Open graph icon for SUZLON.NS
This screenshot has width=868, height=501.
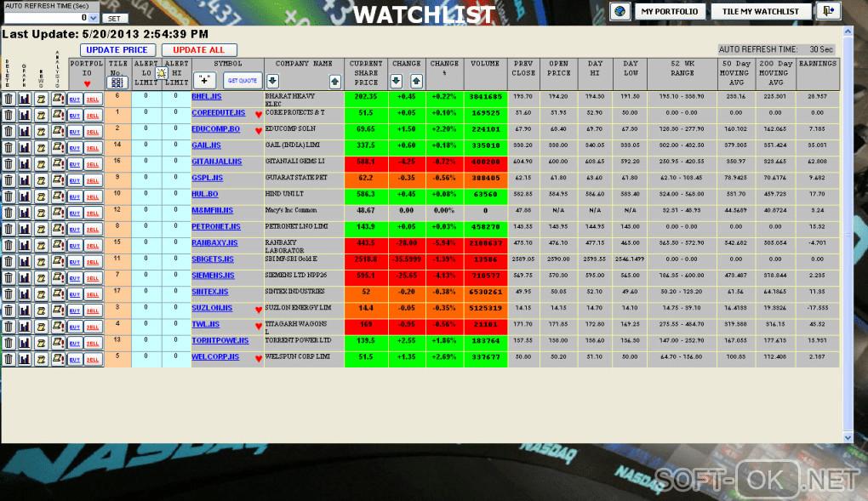pyautogui.click(x=25, y=310)
